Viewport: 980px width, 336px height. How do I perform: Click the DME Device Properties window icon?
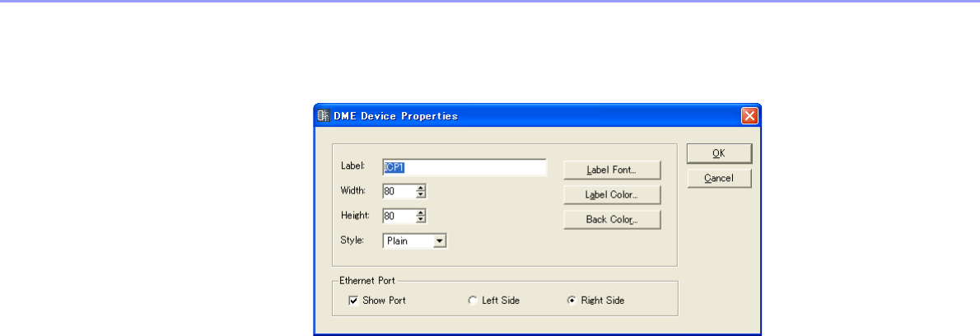(x=324, y=115)
